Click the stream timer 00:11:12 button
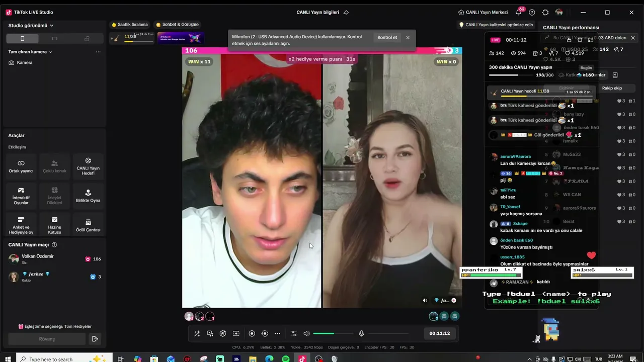This screenshot has width=644, height=362. (x=440, y=333)
